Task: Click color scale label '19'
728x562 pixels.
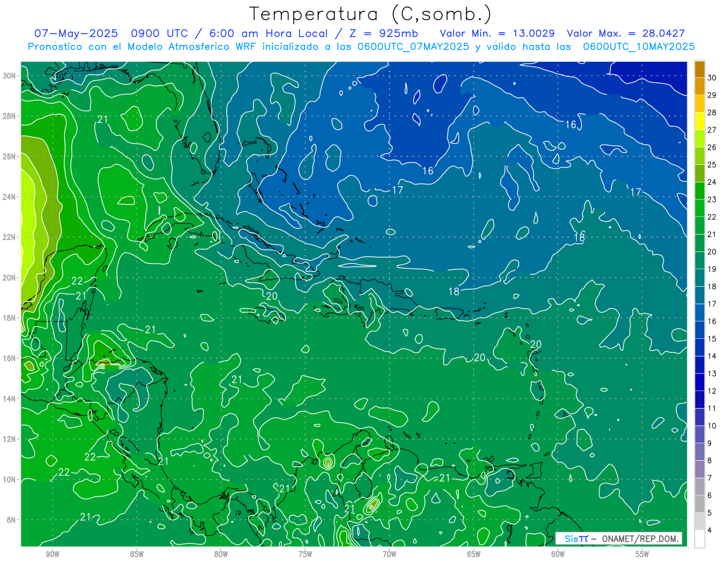Action: pyautogui.click(x=712, y=269)
